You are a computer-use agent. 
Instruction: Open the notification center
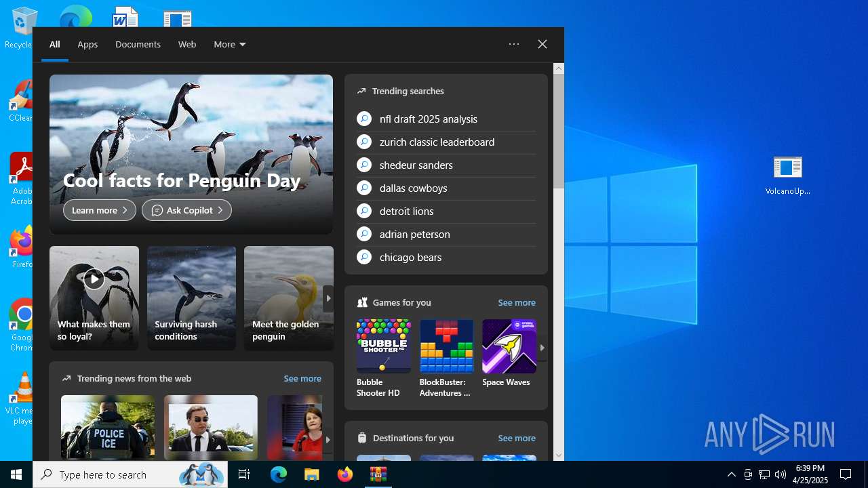pos(846,474)
